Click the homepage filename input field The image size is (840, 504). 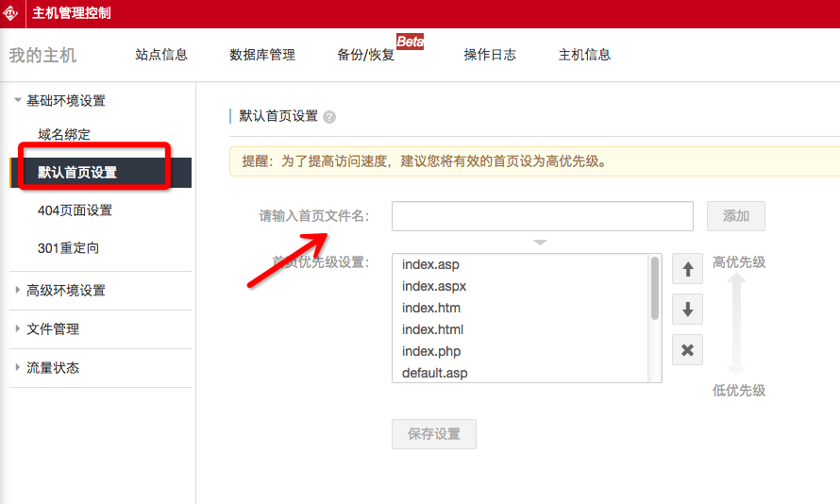point(543,216)
